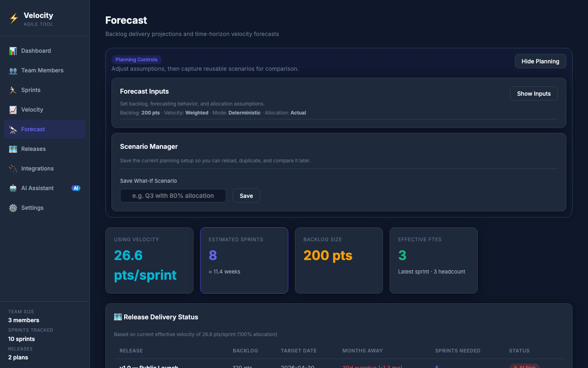Click the '10 sprints' tracked text
The height and width of the screenshot is (368, 588).
click(x=22, y=339)
